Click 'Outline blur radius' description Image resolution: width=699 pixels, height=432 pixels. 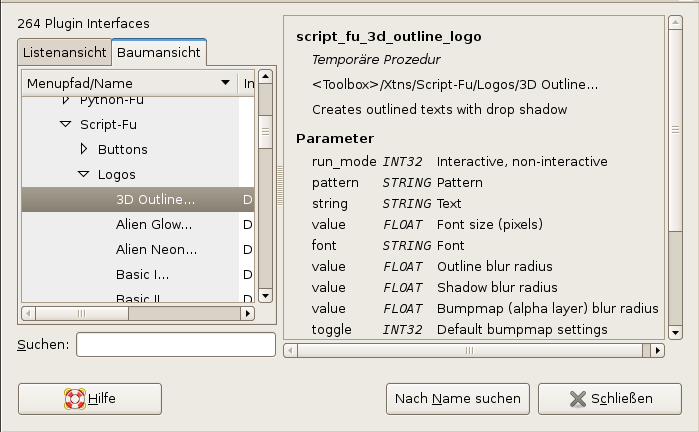(495, 266)
